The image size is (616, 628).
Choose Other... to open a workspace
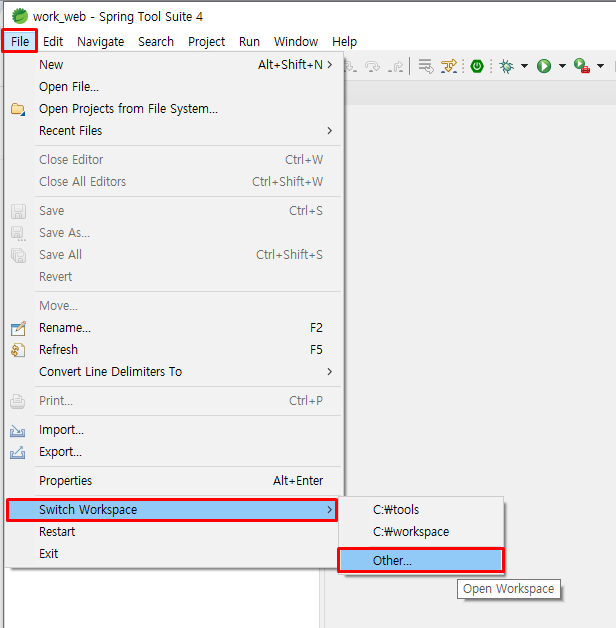click(421, 560)
